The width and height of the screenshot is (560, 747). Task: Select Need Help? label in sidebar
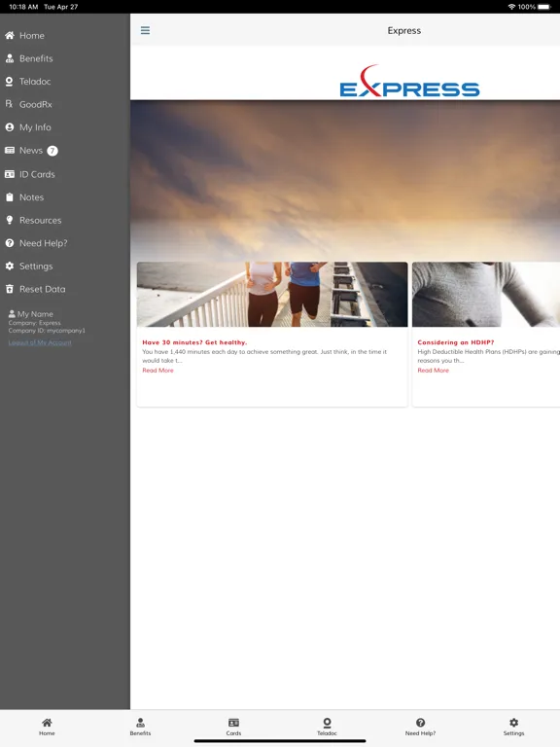(x=44, y=243)
